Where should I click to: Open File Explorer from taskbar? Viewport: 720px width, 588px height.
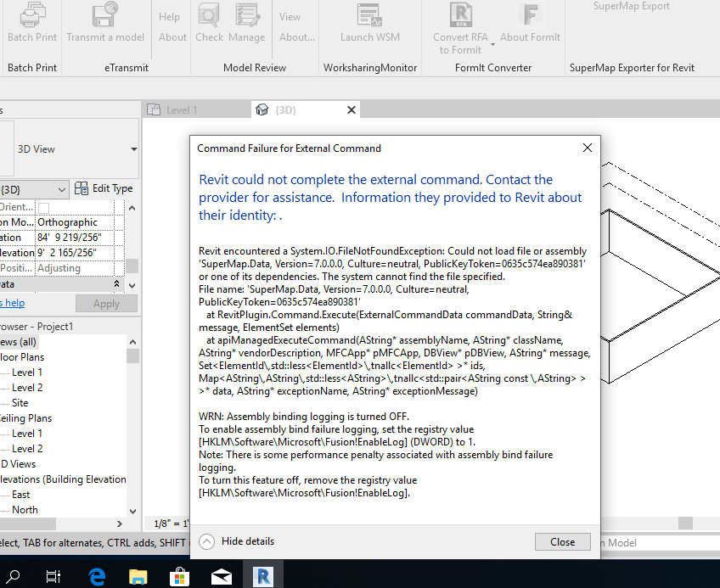[x=138, y=576]
